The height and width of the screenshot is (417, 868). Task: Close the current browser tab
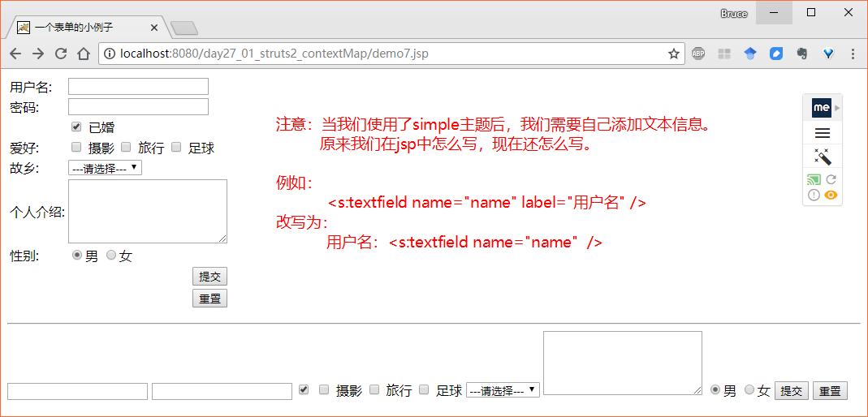(x=154, y=27)
